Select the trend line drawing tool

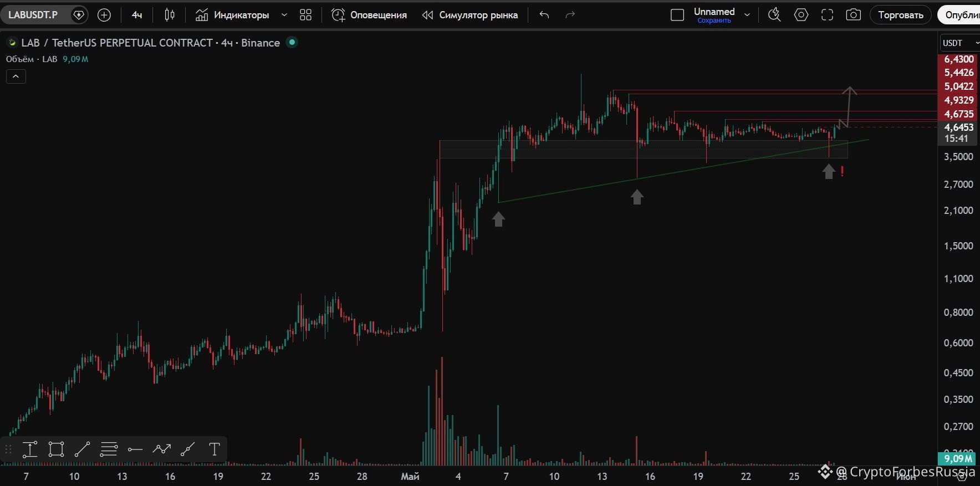pos(82,449)
